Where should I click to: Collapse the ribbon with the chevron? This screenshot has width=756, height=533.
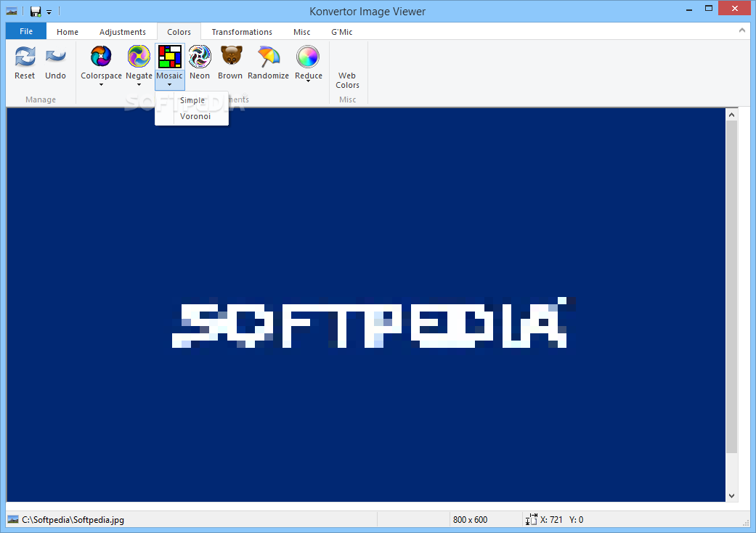pos(741,30)
